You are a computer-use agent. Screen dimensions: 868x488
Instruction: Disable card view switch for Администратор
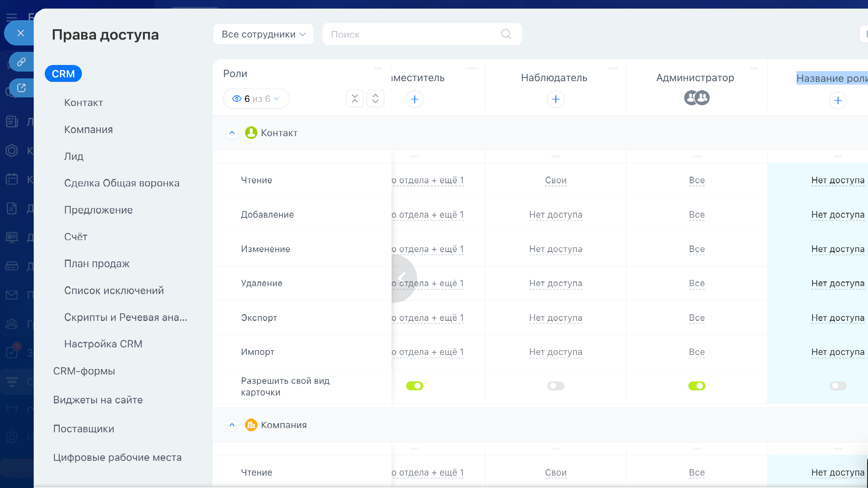697,386
